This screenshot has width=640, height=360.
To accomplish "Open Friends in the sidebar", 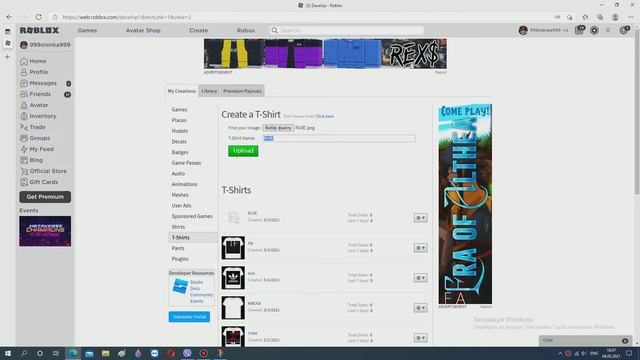I will [36, 94].
